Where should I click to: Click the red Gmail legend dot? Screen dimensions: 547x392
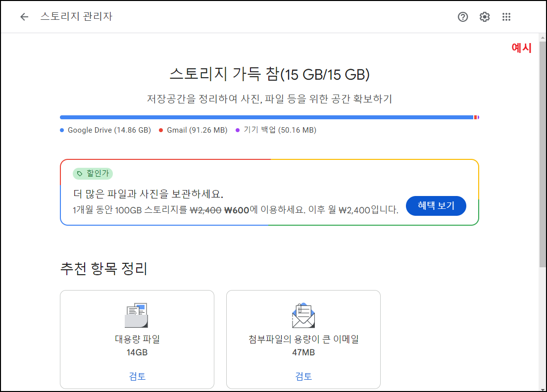pos(161,130)
